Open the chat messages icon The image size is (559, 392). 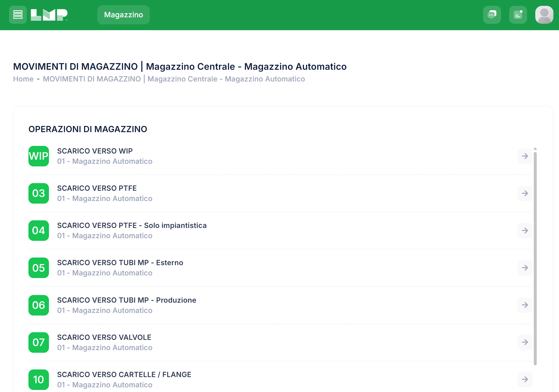pos(492,15)
